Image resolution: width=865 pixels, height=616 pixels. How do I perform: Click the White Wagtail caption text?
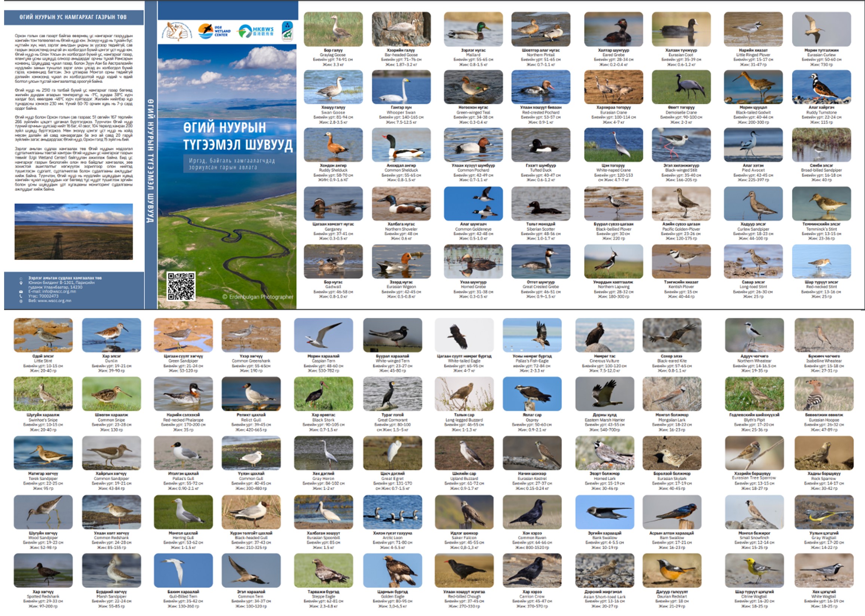(824, 597)
